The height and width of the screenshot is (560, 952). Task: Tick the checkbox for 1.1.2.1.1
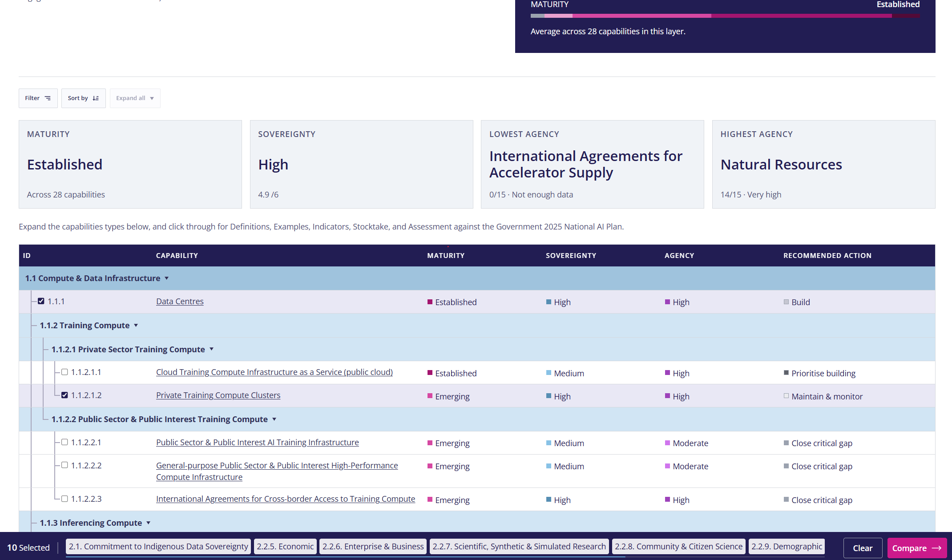65,372
